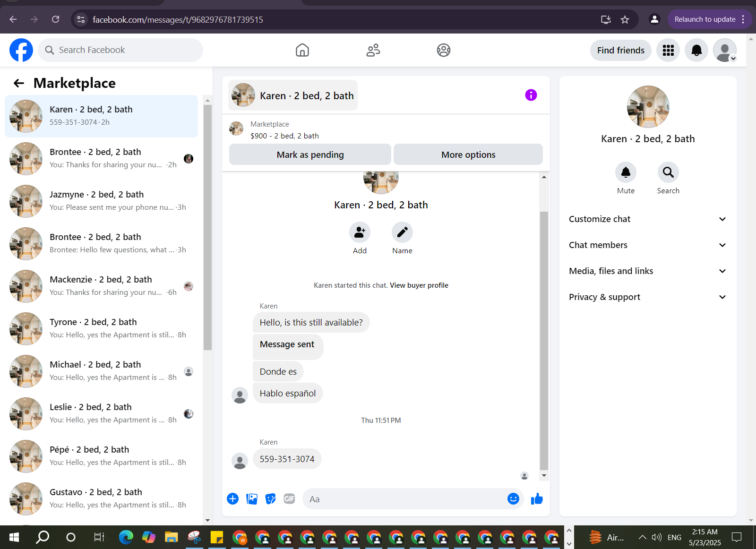Open Jazmyne conversation
Image resolution: width=756 pixels, height=549 pixels.
pos(101,201)
